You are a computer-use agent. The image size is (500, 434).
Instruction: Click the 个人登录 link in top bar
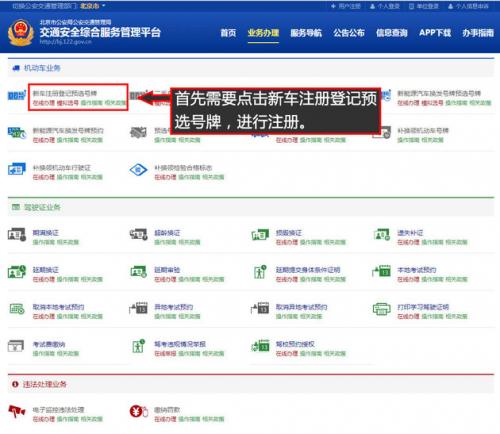[385, 6]
